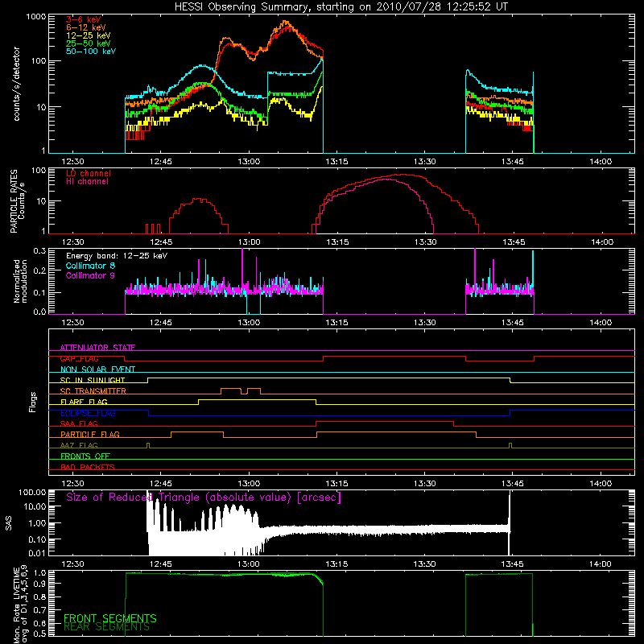Viewport: 644px width, 644px height.
Task: Click the GAP_FLAG label
Action: point(79,358)
